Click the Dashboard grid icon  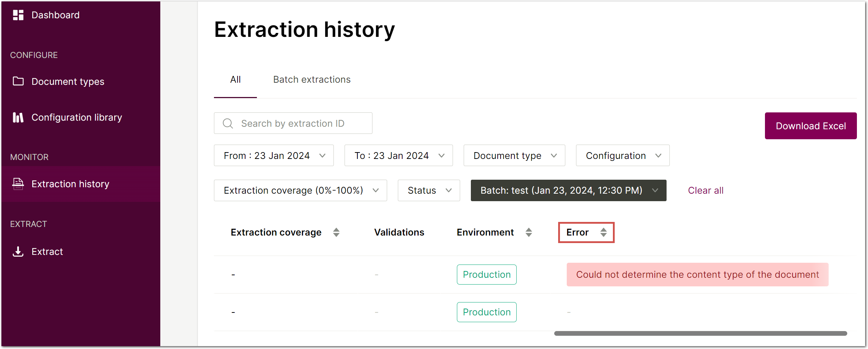coord(18,15)
